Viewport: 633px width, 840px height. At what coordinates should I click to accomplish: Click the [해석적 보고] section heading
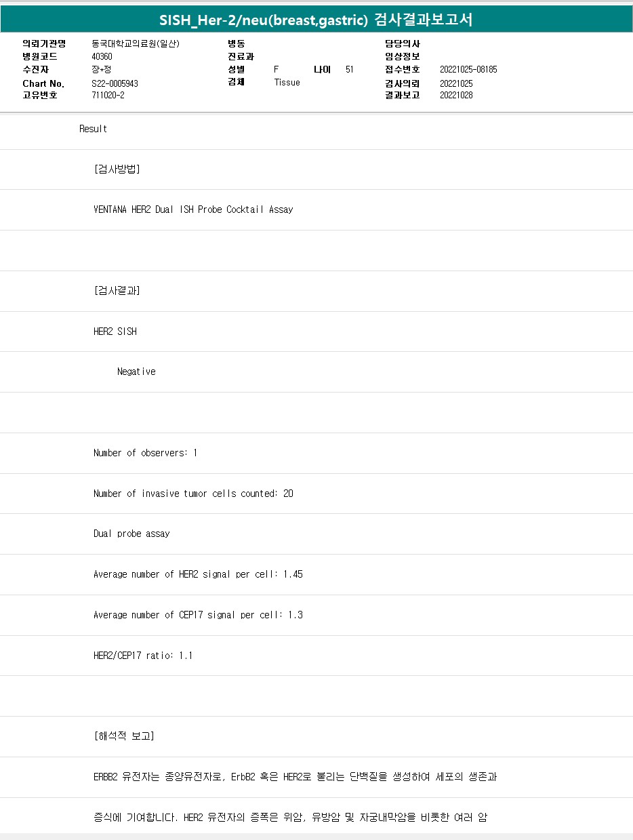(123, 736)
